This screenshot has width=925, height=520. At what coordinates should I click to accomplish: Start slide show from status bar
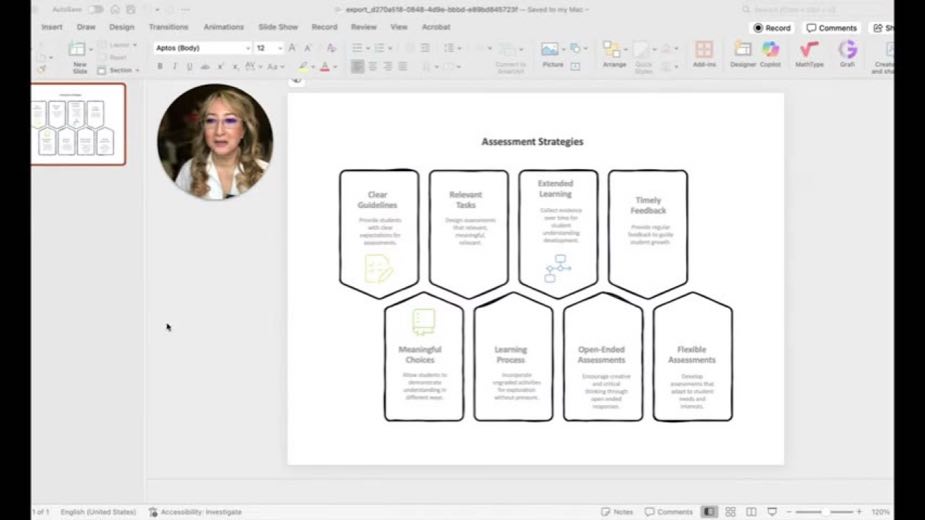(772, 512)
